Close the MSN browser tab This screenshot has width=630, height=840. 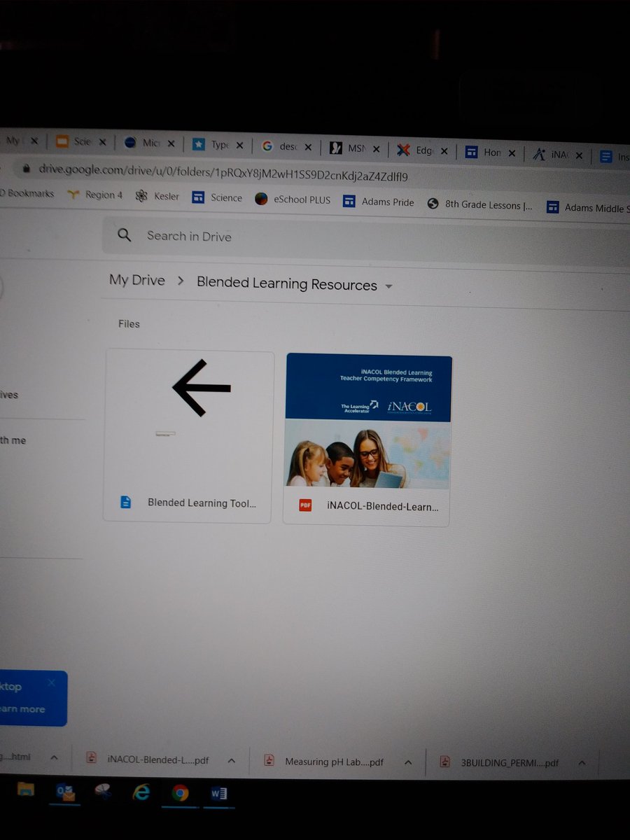[376, 149]
